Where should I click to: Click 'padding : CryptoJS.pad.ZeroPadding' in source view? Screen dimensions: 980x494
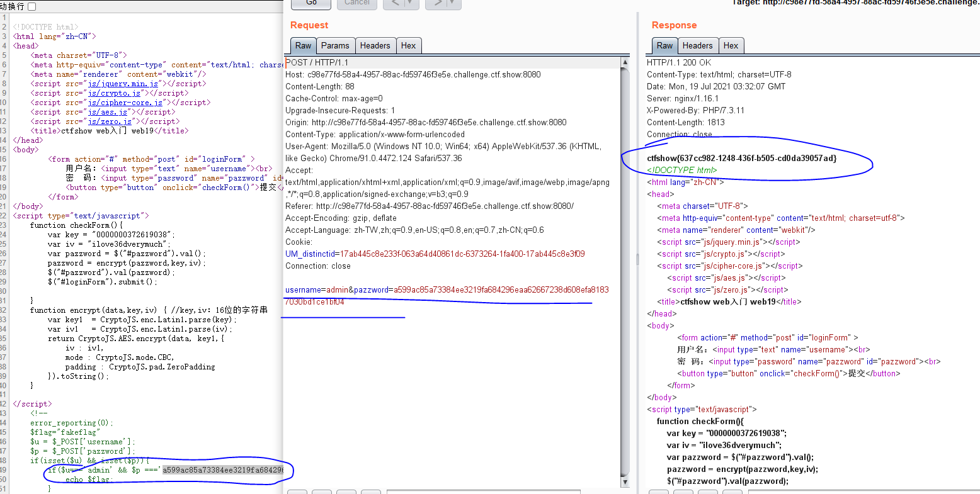[140, 367]
